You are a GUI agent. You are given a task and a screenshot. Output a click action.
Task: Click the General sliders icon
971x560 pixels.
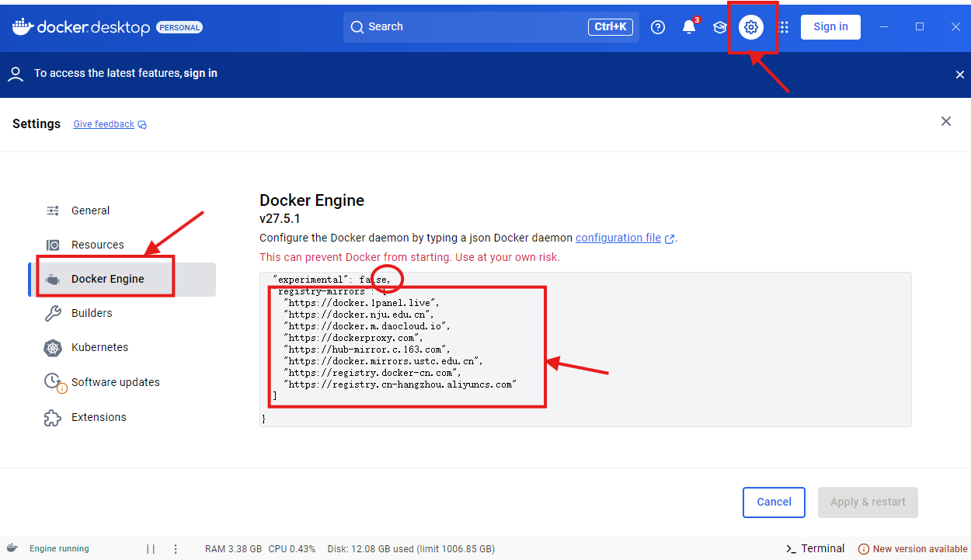53,210
